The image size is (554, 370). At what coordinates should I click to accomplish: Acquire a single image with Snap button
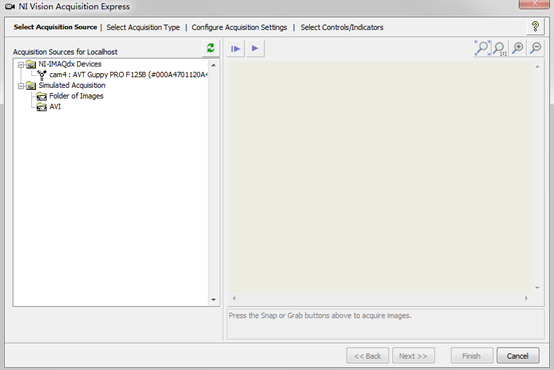pos(236,48)
